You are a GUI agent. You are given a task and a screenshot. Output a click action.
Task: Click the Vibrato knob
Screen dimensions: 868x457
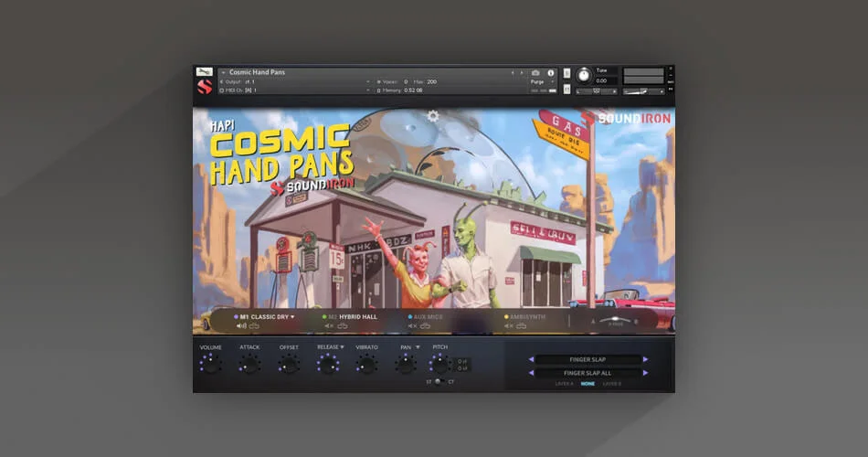tap(366, 365)
